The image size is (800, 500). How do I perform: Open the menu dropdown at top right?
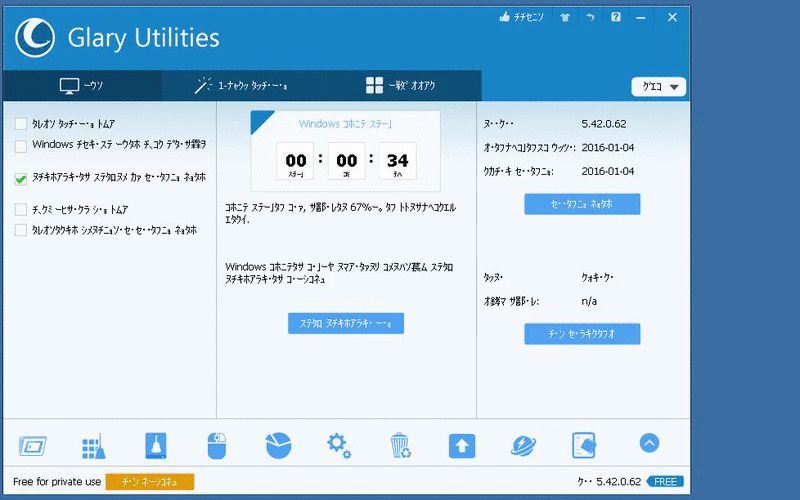pyautogui.click(x=659, y=87)
